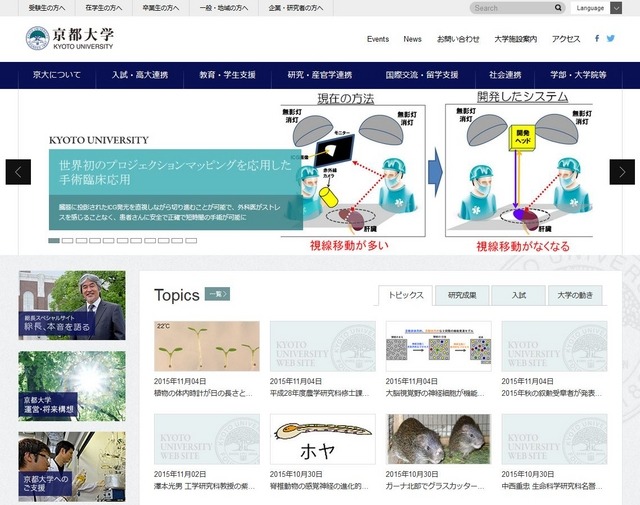Open the 大脳視覚野の神経細胞 topic link
The width and height of the screenshot is (640, 505).
tap(435, 394)
